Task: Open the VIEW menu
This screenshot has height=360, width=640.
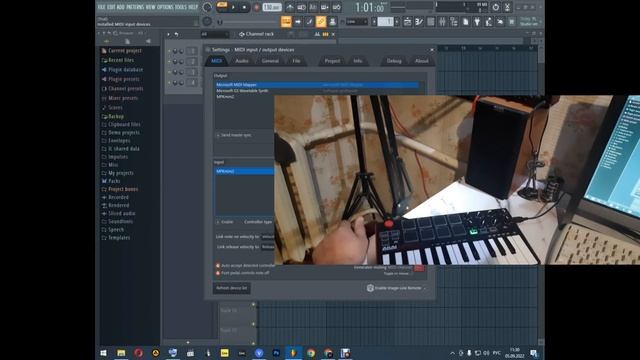Action: point(150,7)
